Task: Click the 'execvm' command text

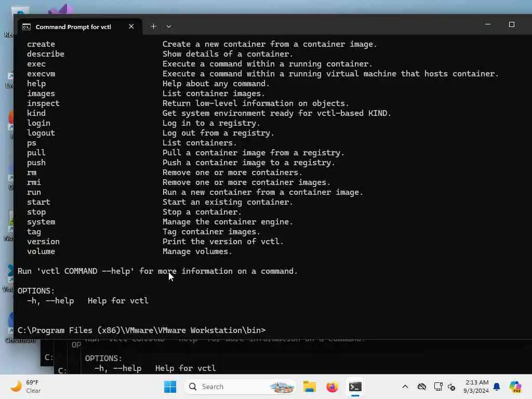Action: (x=41, y=74)
